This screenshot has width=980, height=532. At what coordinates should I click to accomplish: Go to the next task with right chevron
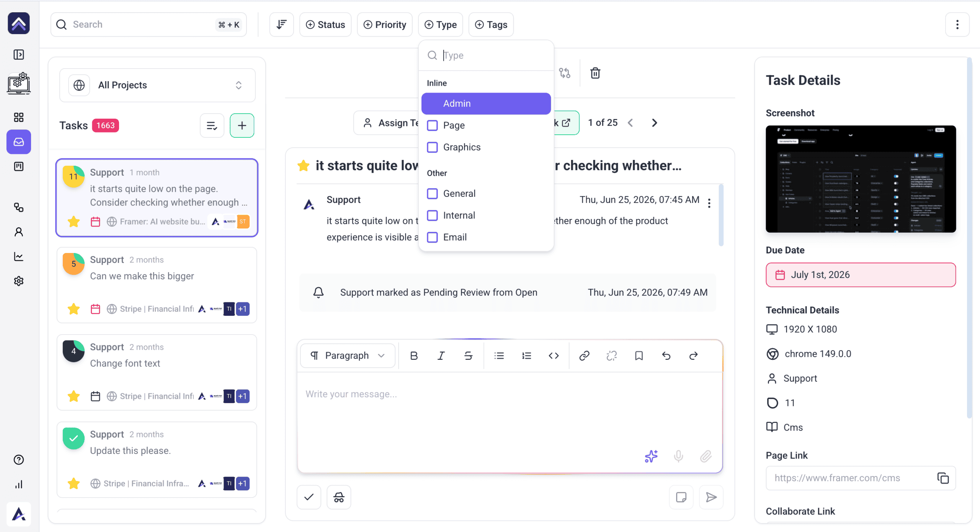655,123
